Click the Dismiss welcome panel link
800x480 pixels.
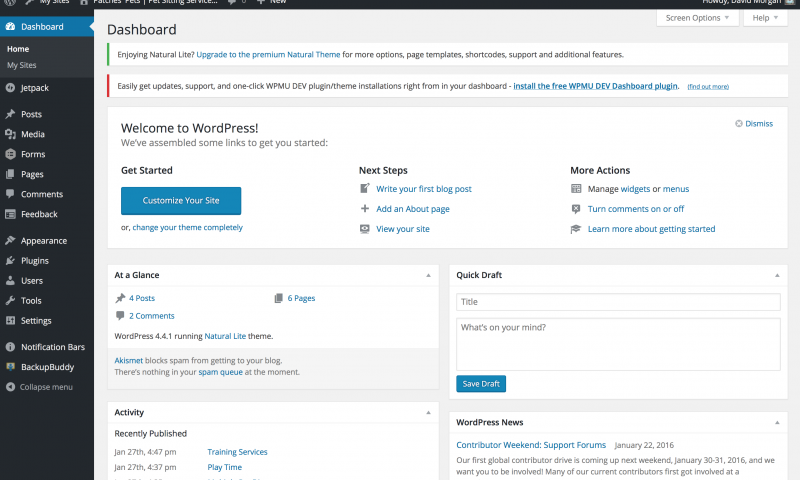(759, 123)
